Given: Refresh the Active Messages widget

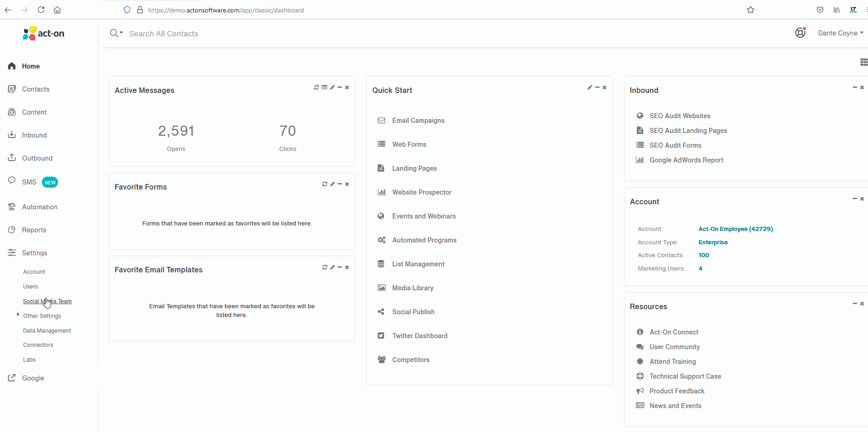Looking at the screenshot, I should pyautogui.click(x=316, y=87).
